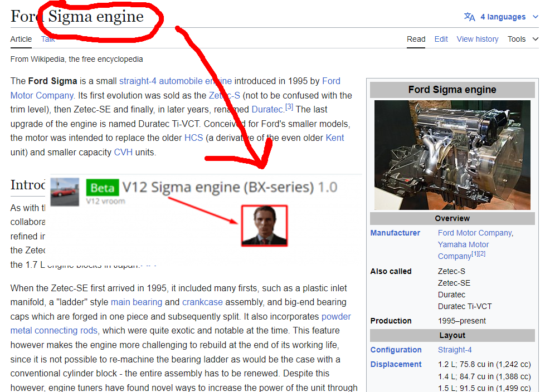This screenshot has width=545, height=392.
Task: Click the '1.4 L; 84.7 cu in (1,388 cc)' value
Action: [484, 376]
